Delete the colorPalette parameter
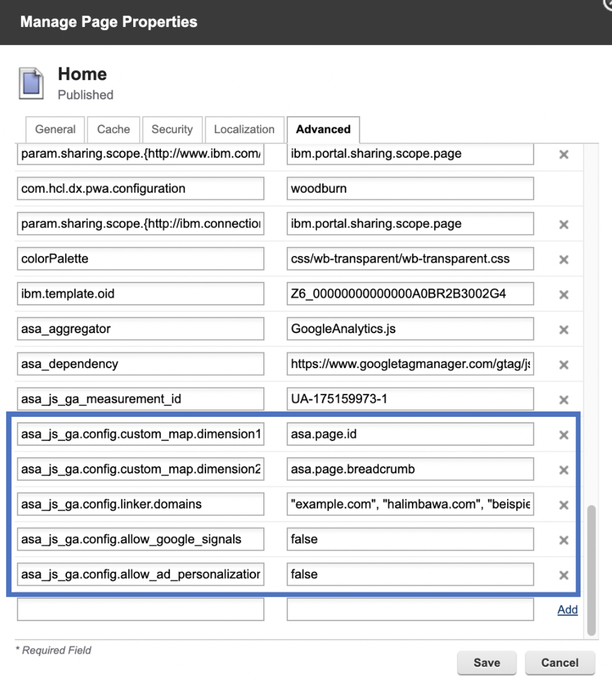The height and width of the screenshot is (700, 612). pos(564,259)
